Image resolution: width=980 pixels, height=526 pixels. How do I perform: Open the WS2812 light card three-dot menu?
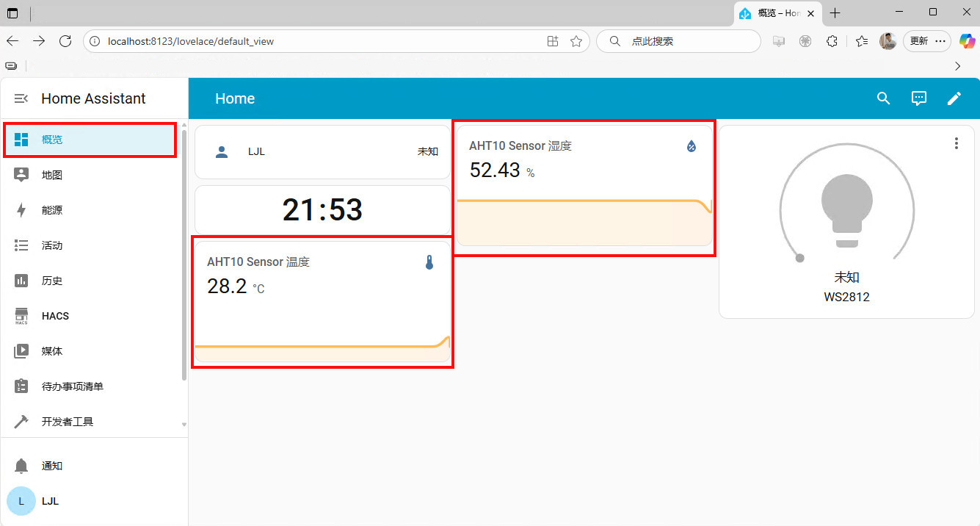[956, 143]
